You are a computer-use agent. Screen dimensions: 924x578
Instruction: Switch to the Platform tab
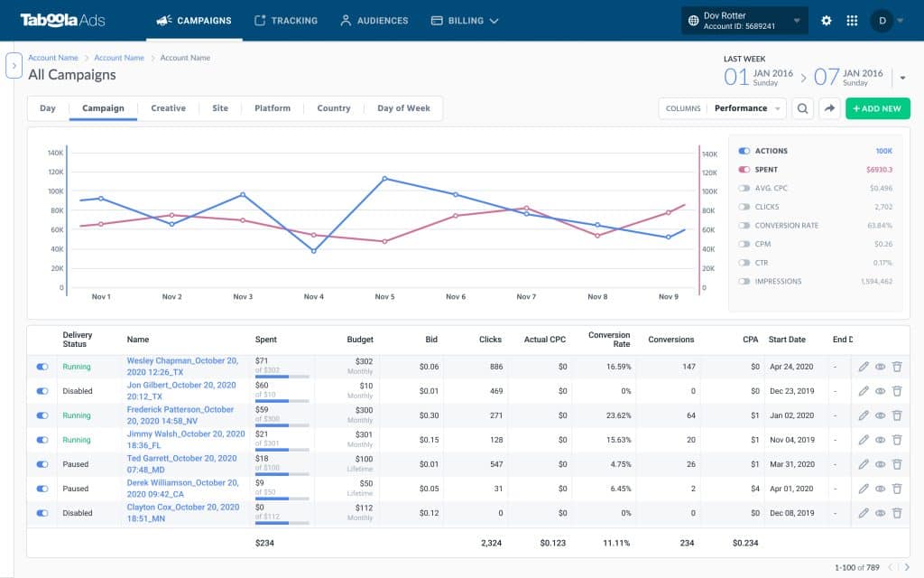point(272,107)
